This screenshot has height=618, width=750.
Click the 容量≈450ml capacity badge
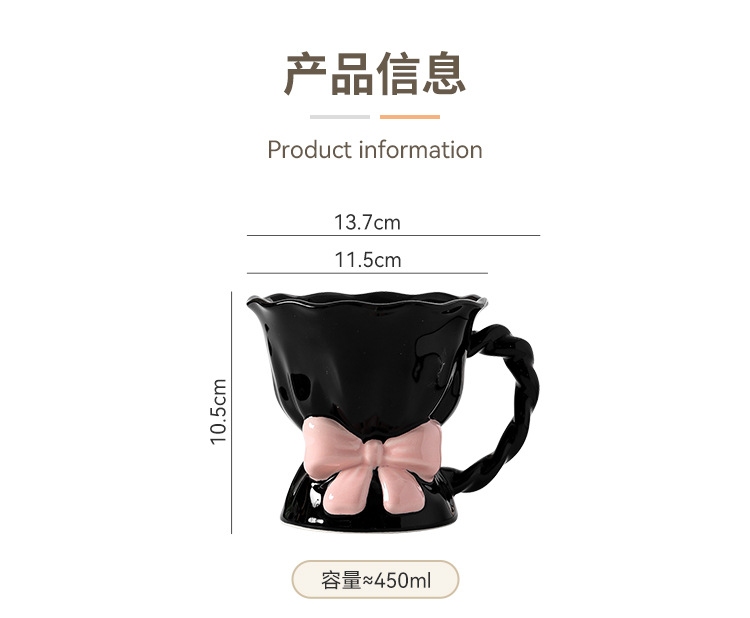coord(375,580)
